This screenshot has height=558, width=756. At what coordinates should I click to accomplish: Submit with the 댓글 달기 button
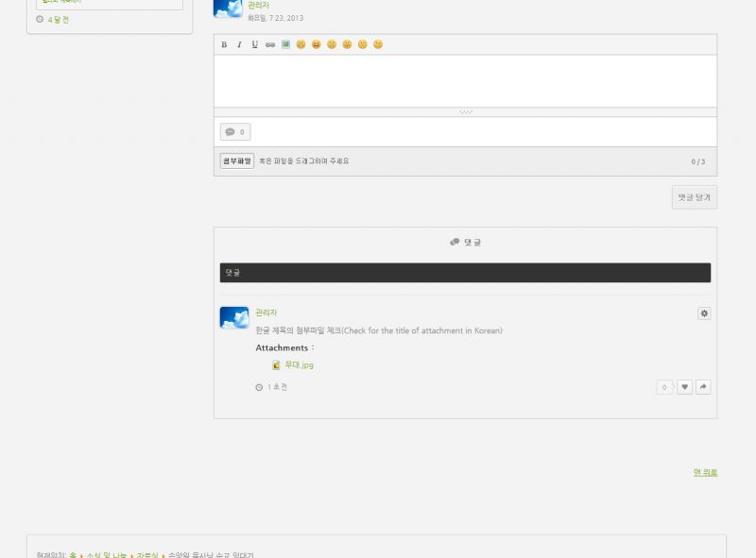tap(695, 197)
